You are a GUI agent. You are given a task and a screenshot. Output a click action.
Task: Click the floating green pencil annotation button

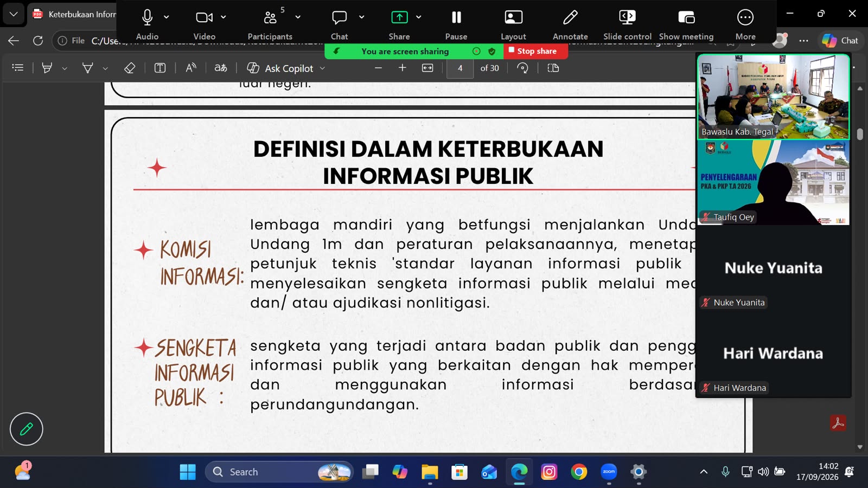coord(26,429)
